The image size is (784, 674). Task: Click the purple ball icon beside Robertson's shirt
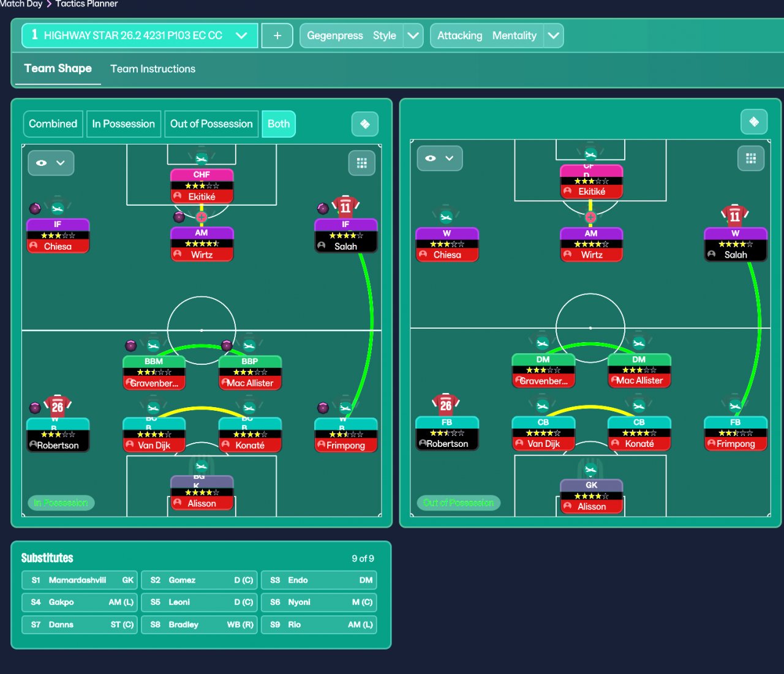click(x=35, y=408)
